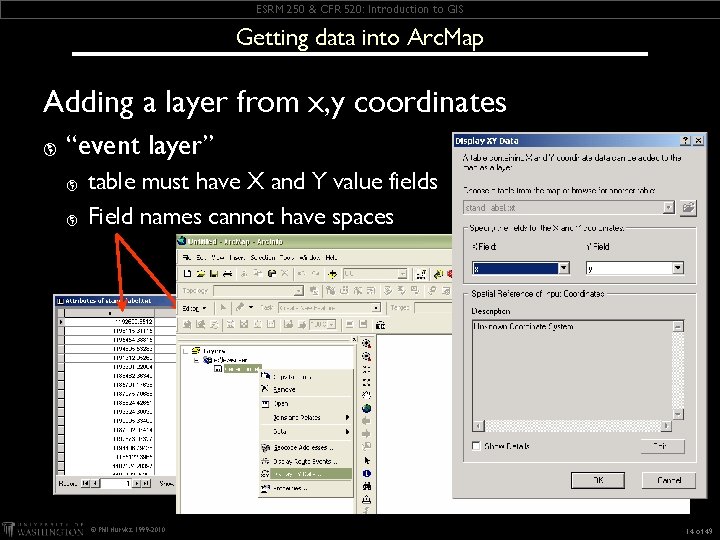
Task: Click the Full Extent globe icon
Action: click(366, 408)
